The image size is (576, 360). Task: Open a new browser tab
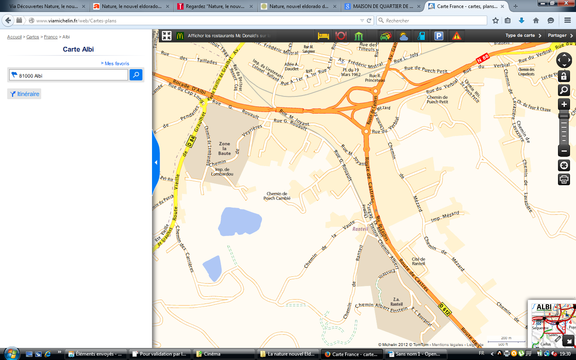(x=515, y=6)
